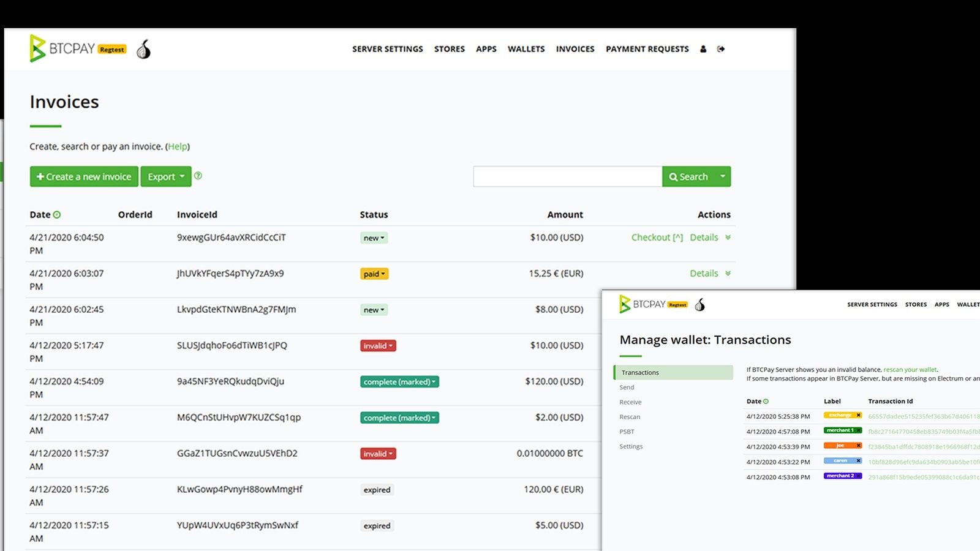Open Details for invoice JhUVkYFqerS4pTYy7zA9x9
This screenshot has height=551, width=980.
click(704, 274)
